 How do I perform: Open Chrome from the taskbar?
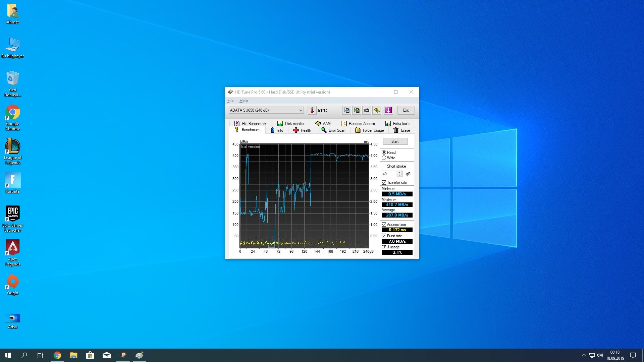tap(57, 355)
